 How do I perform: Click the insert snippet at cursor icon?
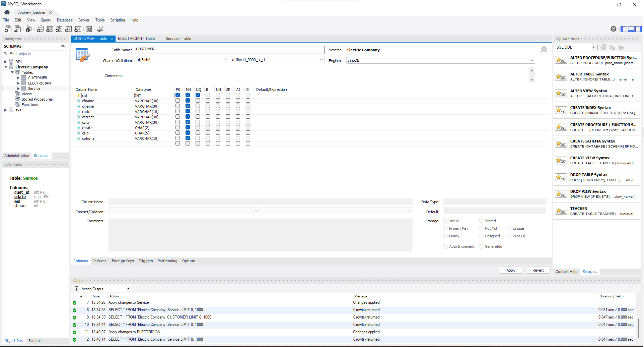(612, 47)
